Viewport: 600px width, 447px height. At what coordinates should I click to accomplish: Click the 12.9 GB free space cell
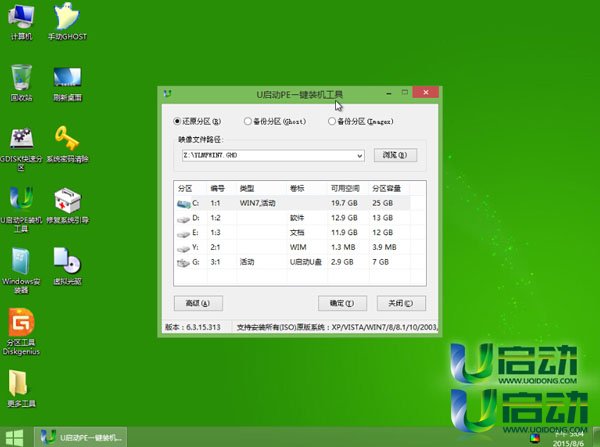coord(344,218)
